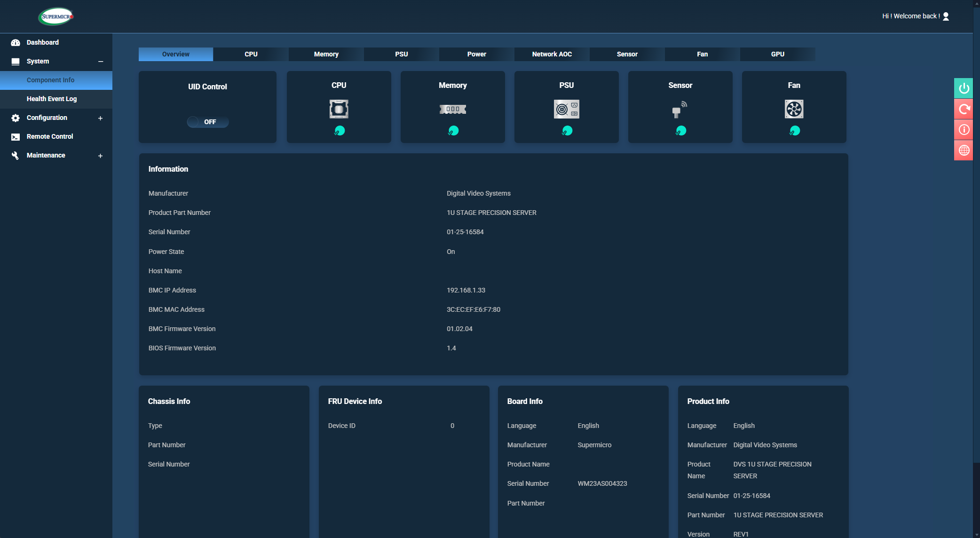Screen dimensions: 980x538
Task: Switch to the Network AOC tab
Action: [552, 54]
